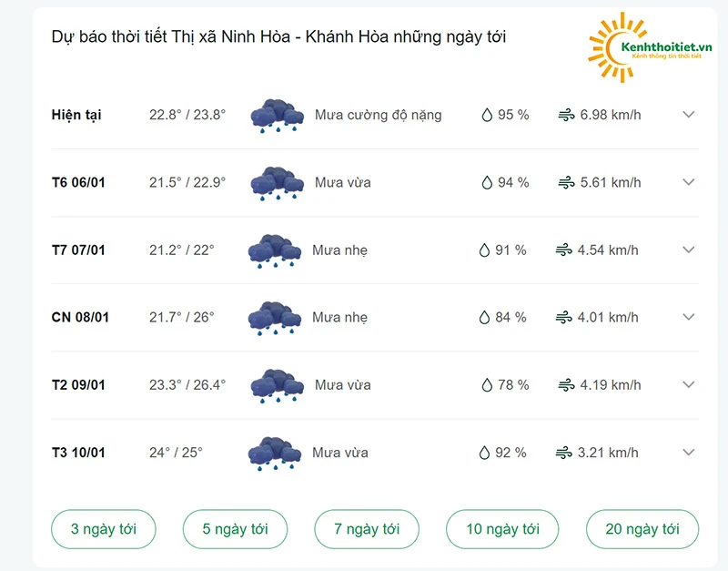Select the 3 ngày tới option
The width and height of the screenshot is (728, 571).
click(102, 528)
